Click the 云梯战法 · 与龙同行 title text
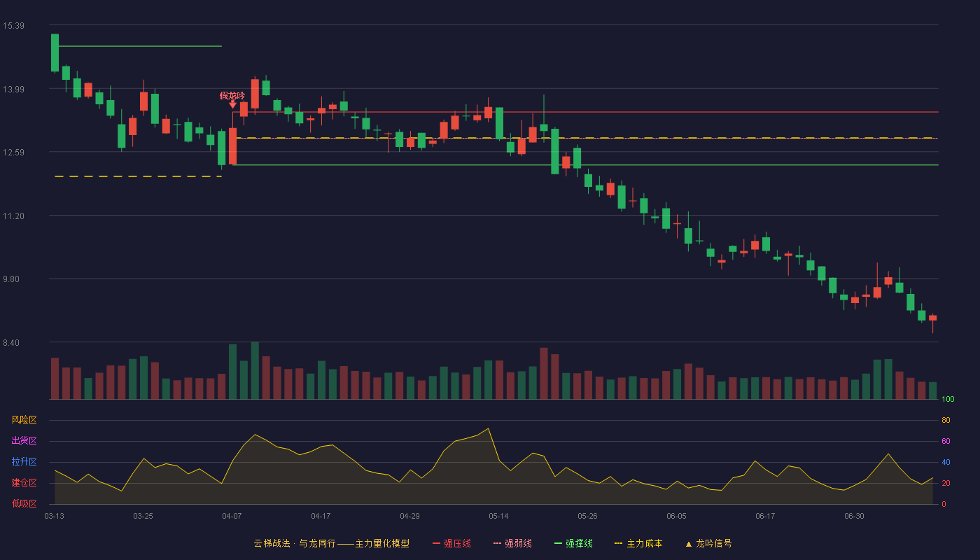This screenshot has height=560, width=980. (x=295, y=543)
